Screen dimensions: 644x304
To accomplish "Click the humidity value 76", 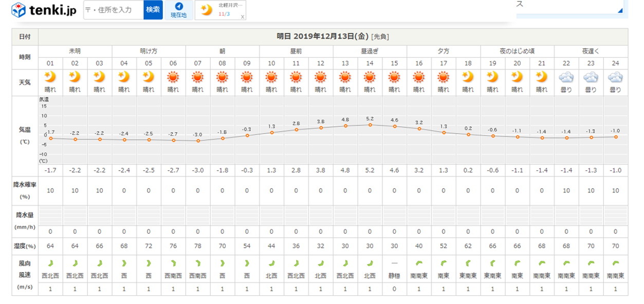I will coord(173,245).
